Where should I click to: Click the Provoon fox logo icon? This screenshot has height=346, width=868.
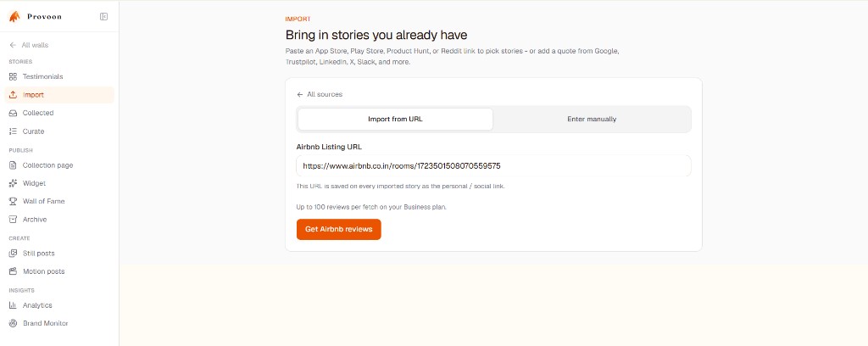click(x=14, y=17)
